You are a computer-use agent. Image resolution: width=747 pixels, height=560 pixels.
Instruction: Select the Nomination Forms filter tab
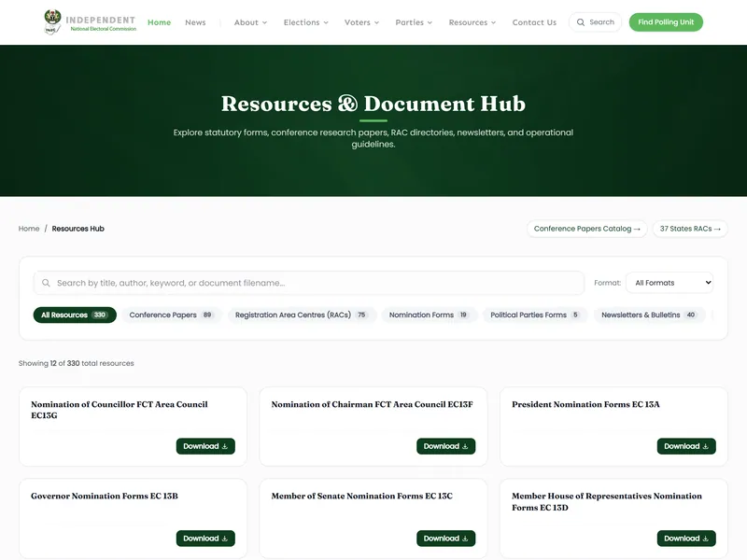(x=430, y=315)
